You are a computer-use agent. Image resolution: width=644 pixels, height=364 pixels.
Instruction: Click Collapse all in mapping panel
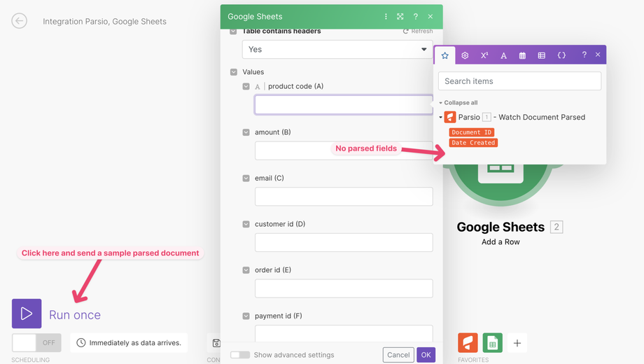pos(458,103)
